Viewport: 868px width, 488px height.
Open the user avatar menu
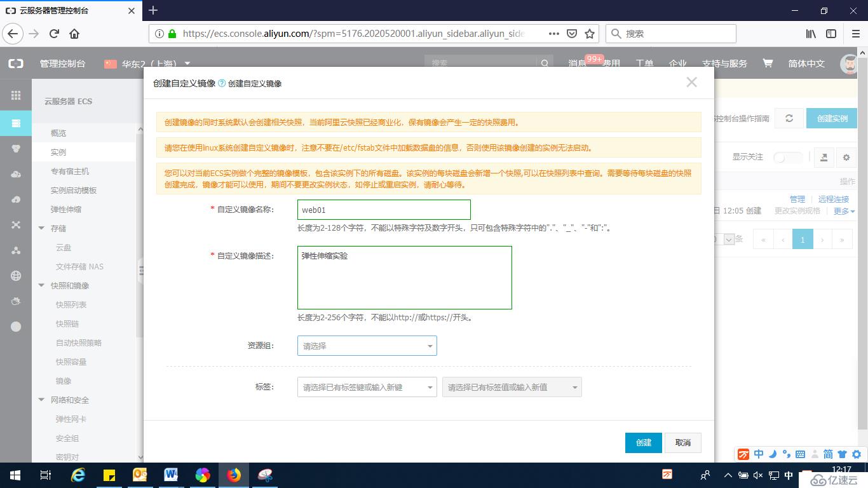click(849, 64)
